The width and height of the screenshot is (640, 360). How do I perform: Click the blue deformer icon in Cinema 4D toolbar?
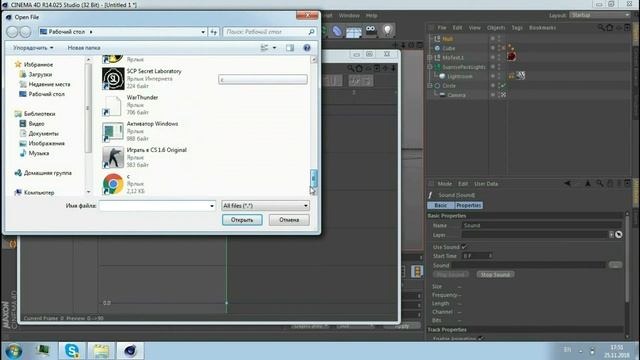tap(337, 31)
